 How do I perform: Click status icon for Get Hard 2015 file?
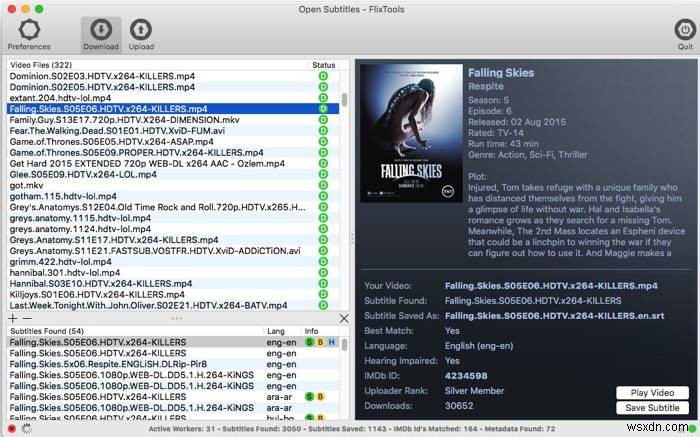[x=323, y=163]
